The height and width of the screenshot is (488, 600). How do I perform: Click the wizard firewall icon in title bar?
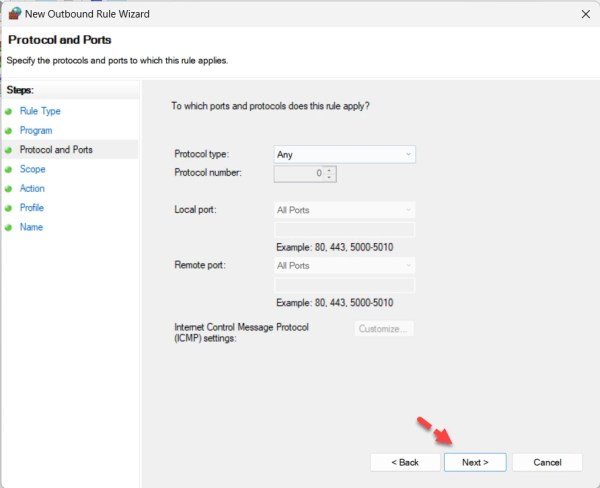(15, 13)
